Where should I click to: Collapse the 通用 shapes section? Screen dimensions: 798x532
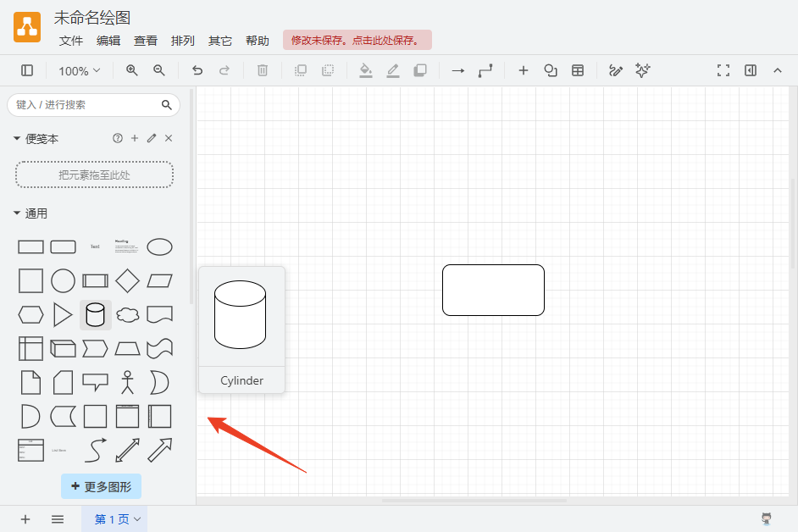click(x=30, y=213)
